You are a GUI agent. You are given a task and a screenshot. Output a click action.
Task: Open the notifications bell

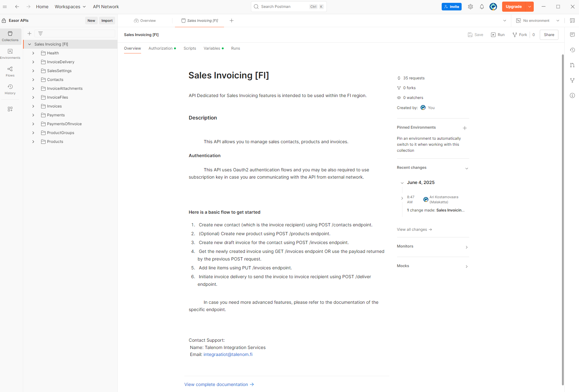482,7
